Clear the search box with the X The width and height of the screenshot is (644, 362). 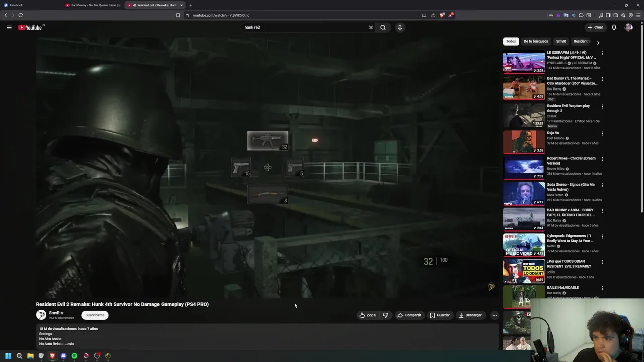pyautogui.click(x=371, y=27)
